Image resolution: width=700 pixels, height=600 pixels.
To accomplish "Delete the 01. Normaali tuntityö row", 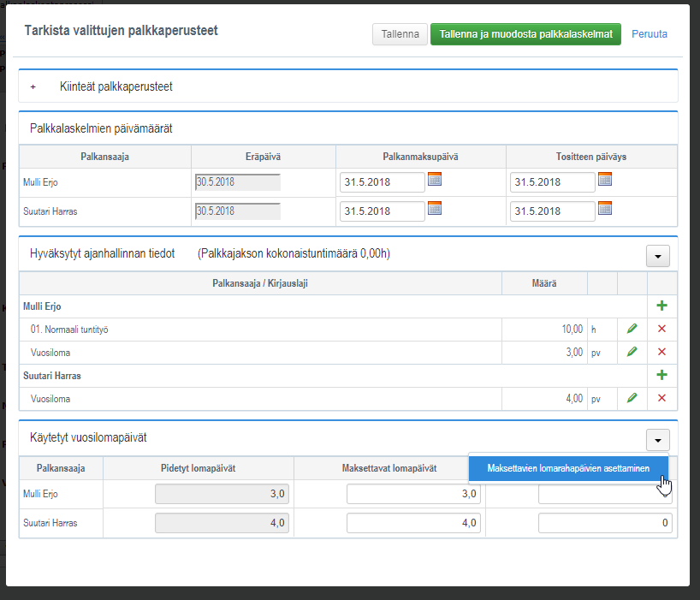I will (x=661, y=329).
